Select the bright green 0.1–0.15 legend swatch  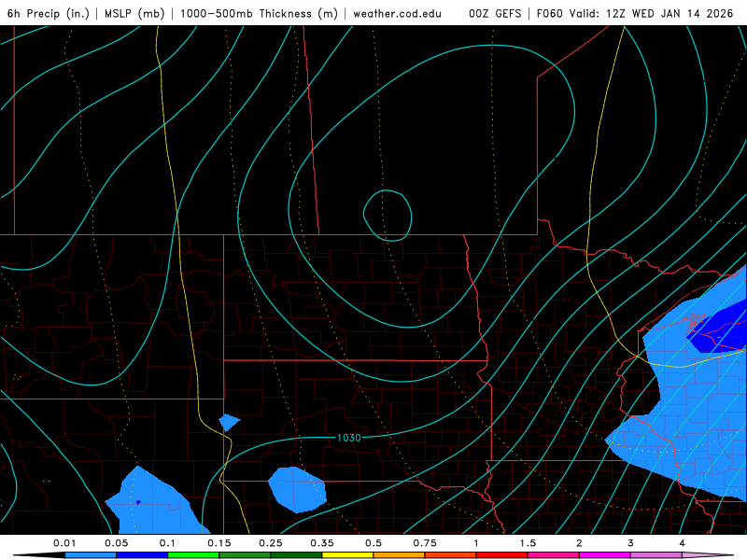click(x=193, y=555)
